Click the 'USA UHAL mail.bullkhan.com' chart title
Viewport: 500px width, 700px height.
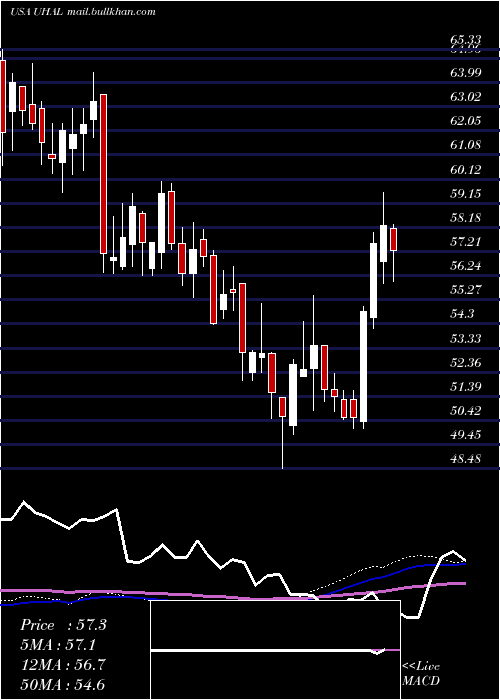coord(83,12)
